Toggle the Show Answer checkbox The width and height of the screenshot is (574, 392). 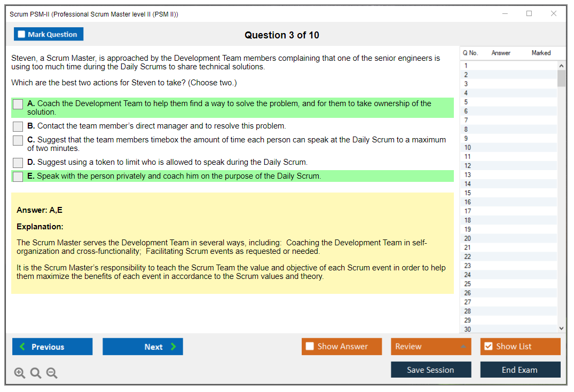pos(310,347)
